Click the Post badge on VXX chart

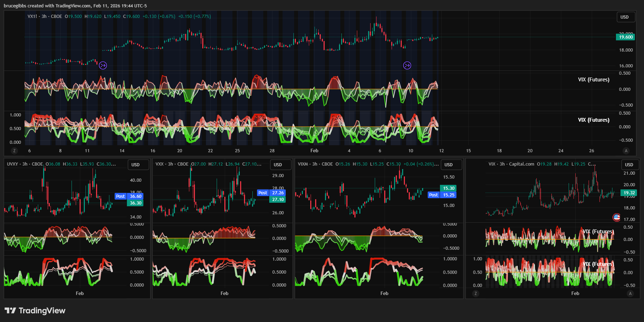[x=263, y=193]
